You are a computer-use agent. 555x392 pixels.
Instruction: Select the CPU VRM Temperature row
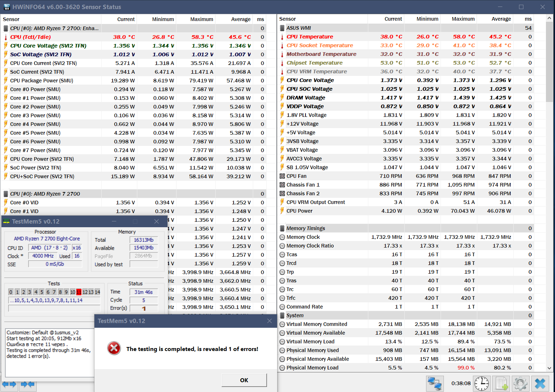tap(406, 72)
